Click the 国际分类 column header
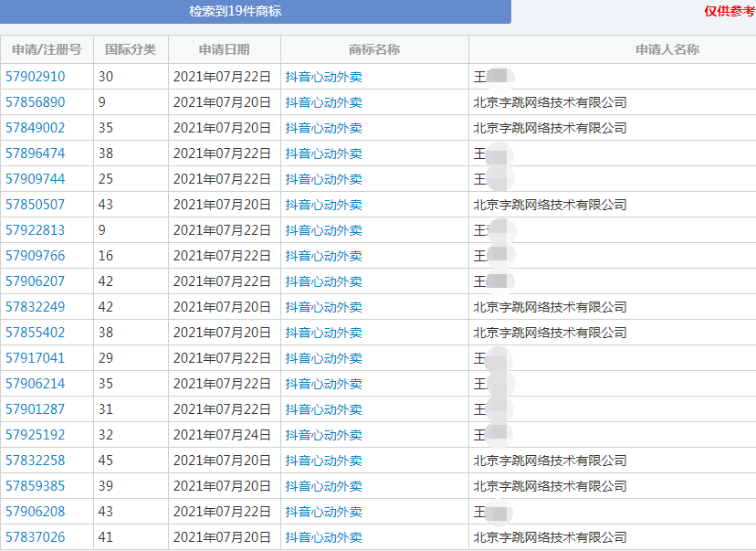 tap(131, 49)
